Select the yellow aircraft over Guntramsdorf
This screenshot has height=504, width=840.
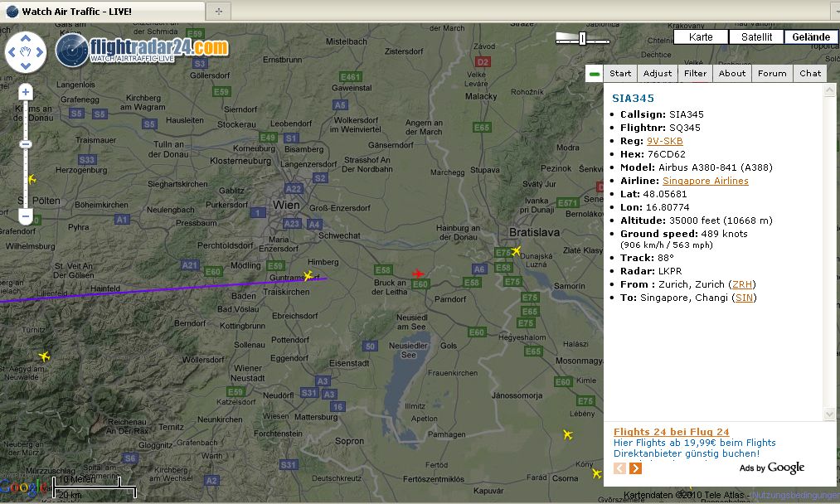pyautogui.click(x=308, y=276)
